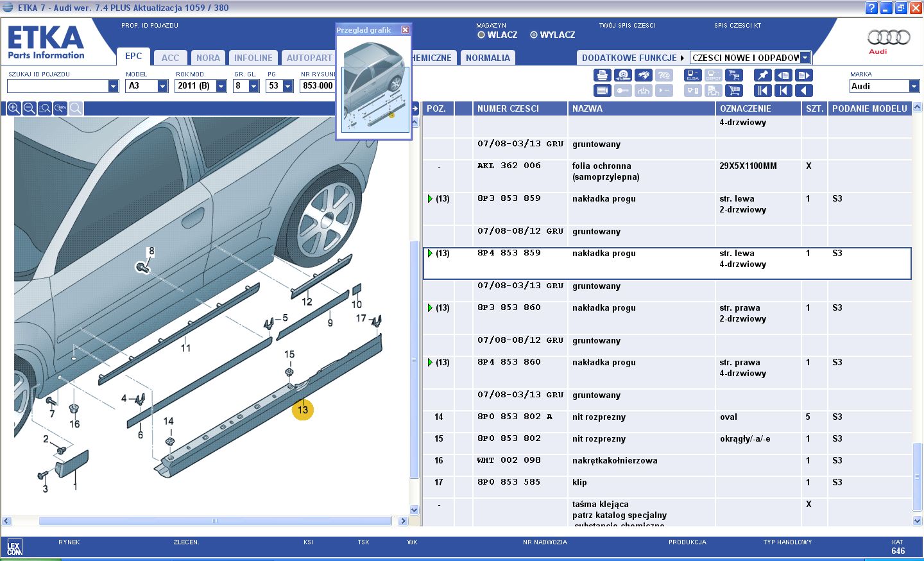Viewport: 924px width, 561px height.
Task: Click the help question mark icon in title bar
Action: (x=871, y=8)
